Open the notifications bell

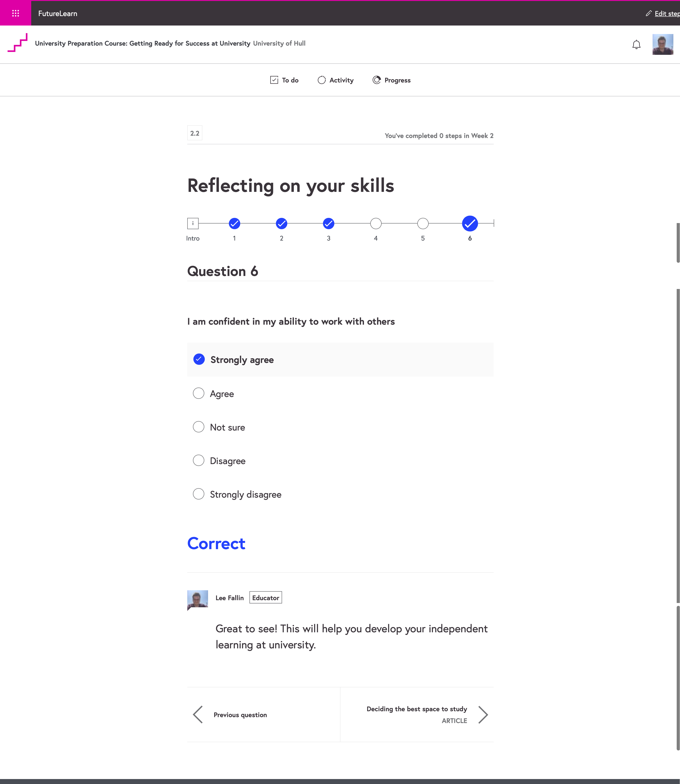click(x=636, y=45)
